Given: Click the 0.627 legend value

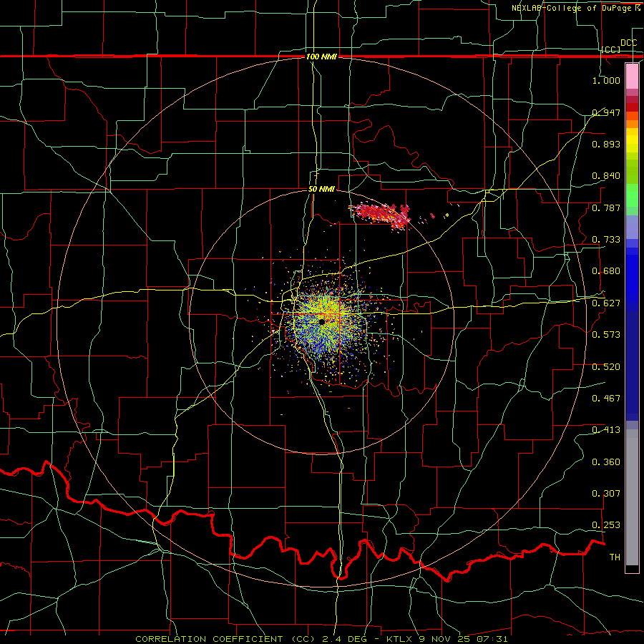Looking at the screenshot, I should point(606,303).
